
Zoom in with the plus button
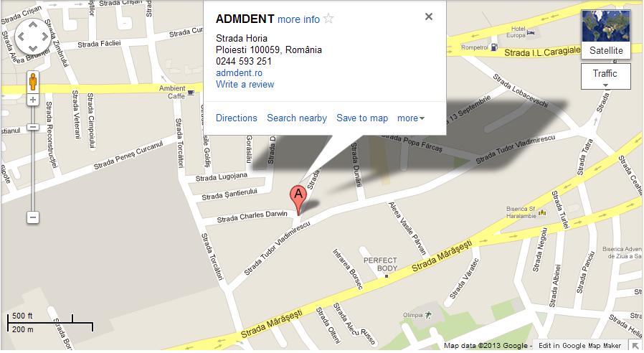pyautogui.click(x=33, y=100)
